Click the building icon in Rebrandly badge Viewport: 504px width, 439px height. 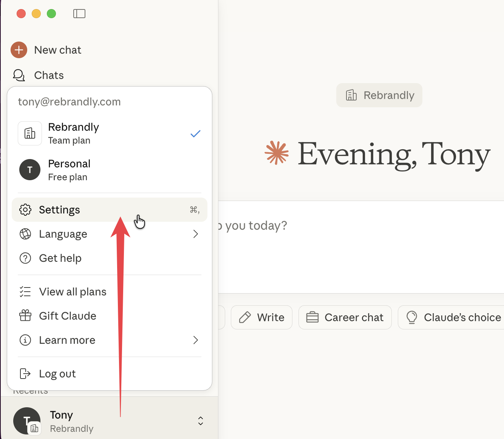[x=351, y=95]
